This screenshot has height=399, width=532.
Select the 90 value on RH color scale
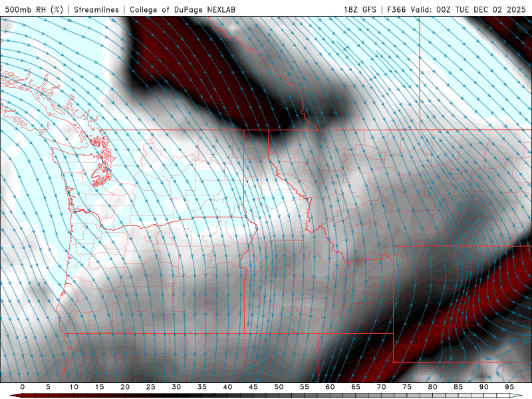(484, 387)
